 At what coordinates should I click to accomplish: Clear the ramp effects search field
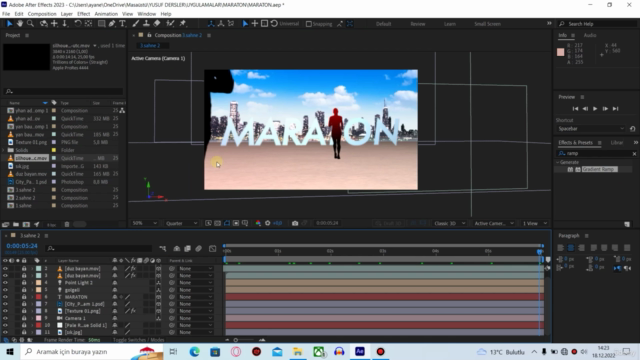(x=634, y=153)
